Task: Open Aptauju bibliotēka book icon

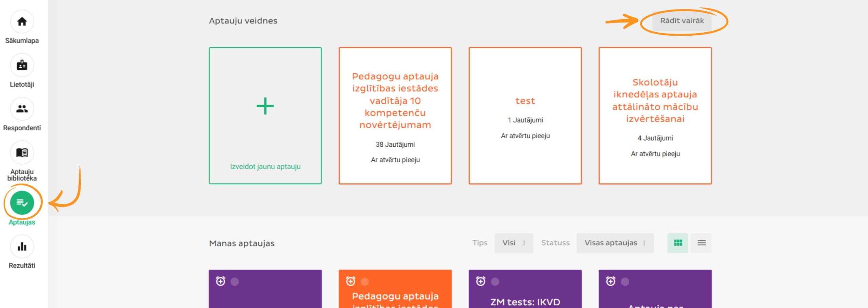Action: pyautogui.click(x=22, y=152)
